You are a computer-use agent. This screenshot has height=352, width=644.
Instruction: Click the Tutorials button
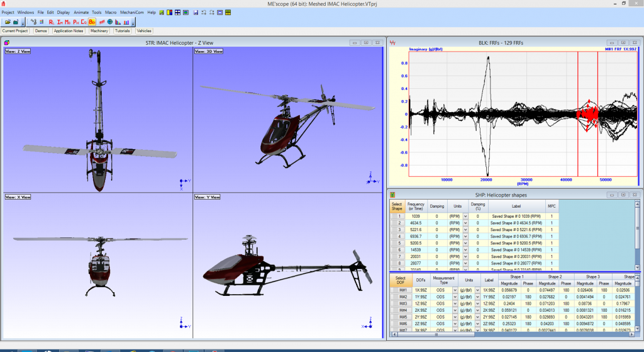[122, 31]
